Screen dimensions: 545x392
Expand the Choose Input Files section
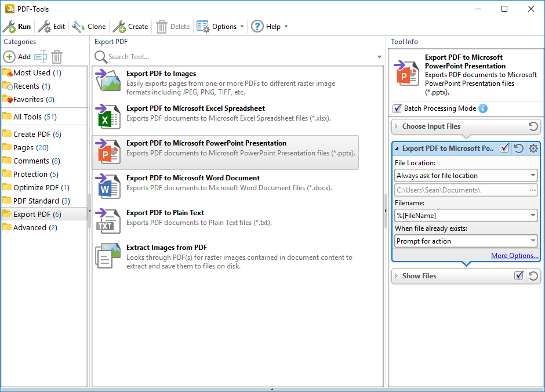(396, 126)
